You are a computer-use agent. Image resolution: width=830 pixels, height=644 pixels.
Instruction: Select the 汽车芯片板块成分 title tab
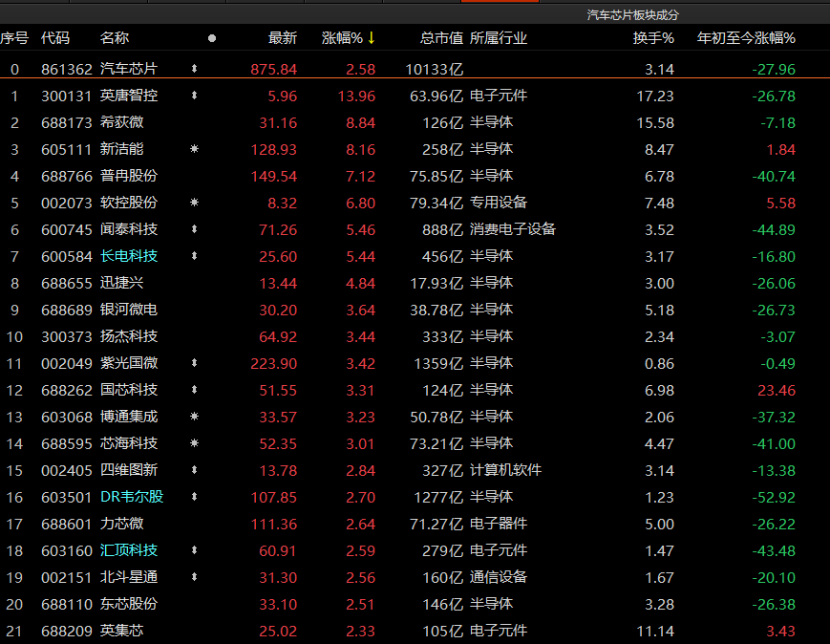(633, 14)
